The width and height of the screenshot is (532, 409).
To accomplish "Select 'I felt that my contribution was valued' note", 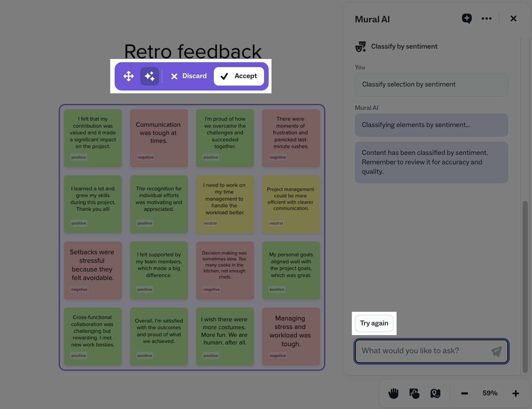I will (93, 138).
